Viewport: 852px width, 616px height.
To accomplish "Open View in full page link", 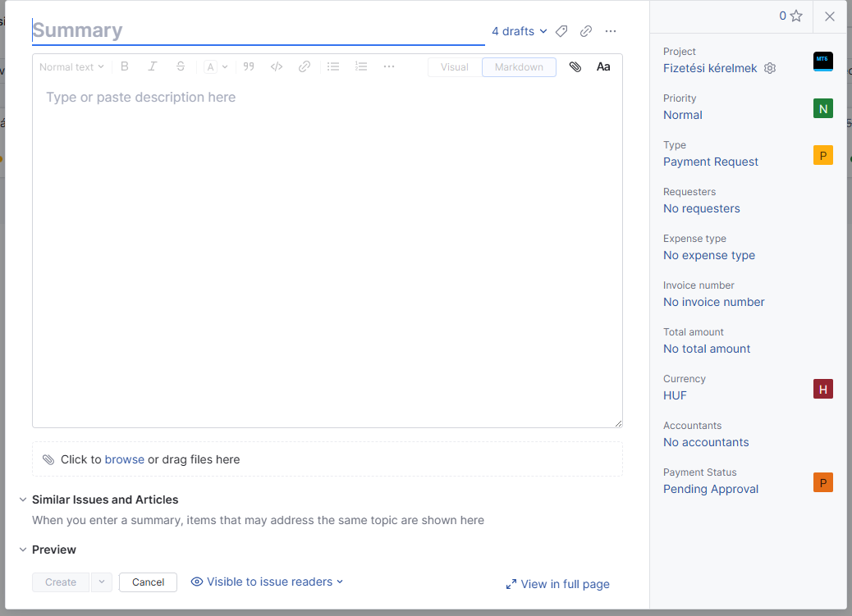I will [x=558, y=584].
